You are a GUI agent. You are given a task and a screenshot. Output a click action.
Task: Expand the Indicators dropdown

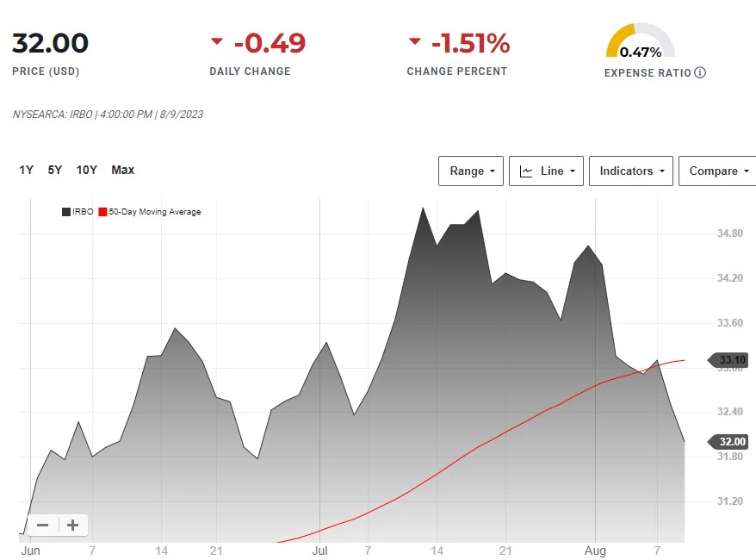pos(630,171)
